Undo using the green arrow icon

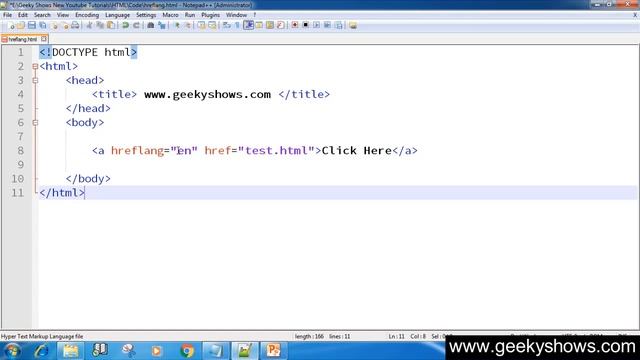tap(126, 25)
